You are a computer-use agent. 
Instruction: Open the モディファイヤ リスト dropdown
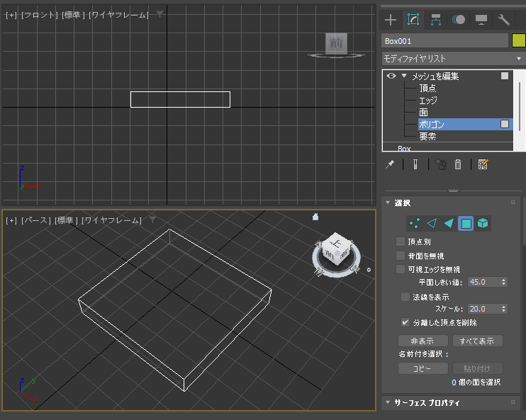tap(454, 59)
